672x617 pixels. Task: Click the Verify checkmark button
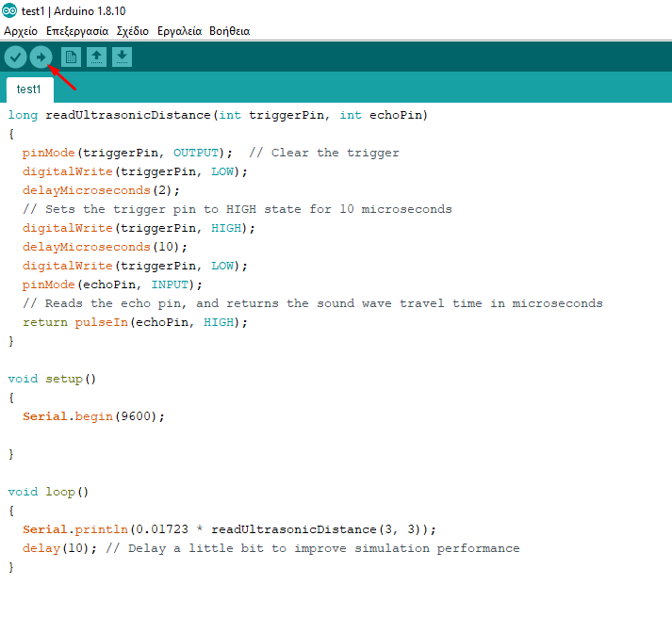point(15,57)
